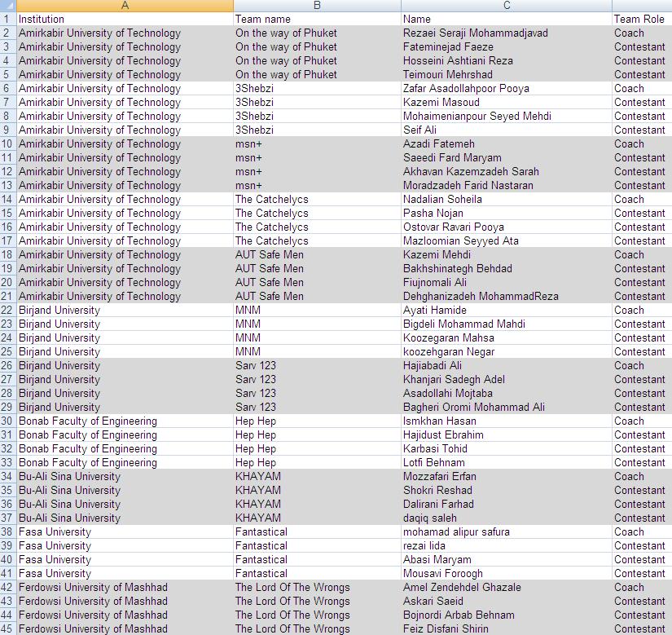Click 'AUT Safe Men' cell in row 18
Screen dimensions: 672x635
pos(317,254)
